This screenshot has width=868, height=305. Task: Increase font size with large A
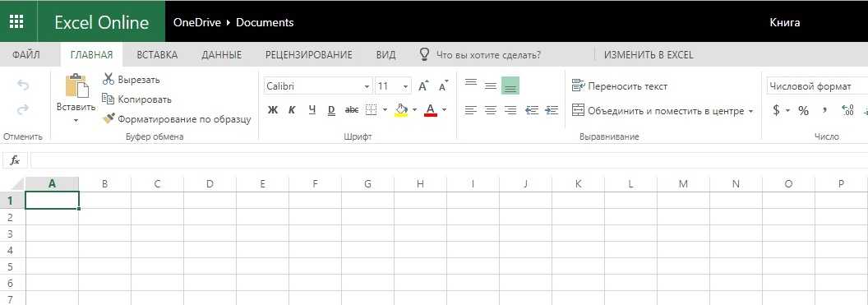coord(424,86)
